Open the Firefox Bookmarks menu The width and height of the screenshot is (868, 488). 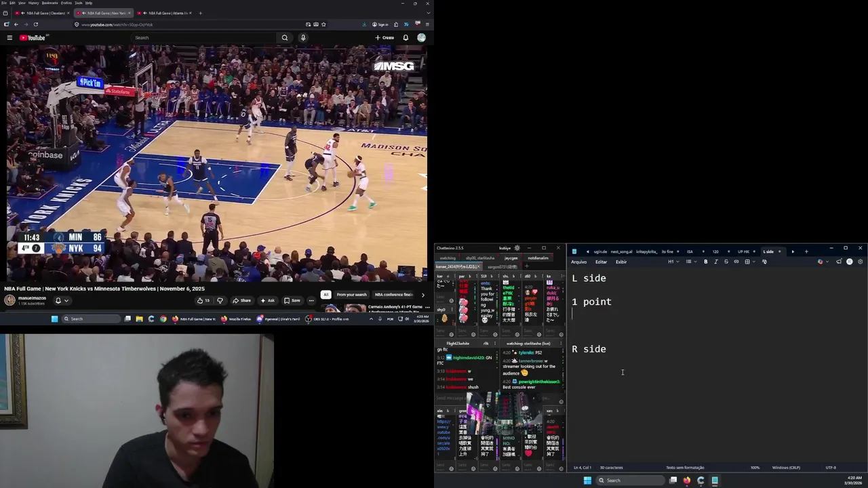(50, 3)
